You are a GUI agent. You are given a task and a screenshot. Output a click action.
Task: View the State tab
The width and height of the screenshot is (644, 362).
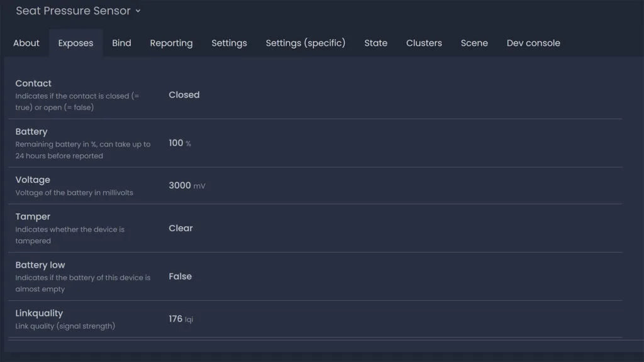click(x=375, y=43)
